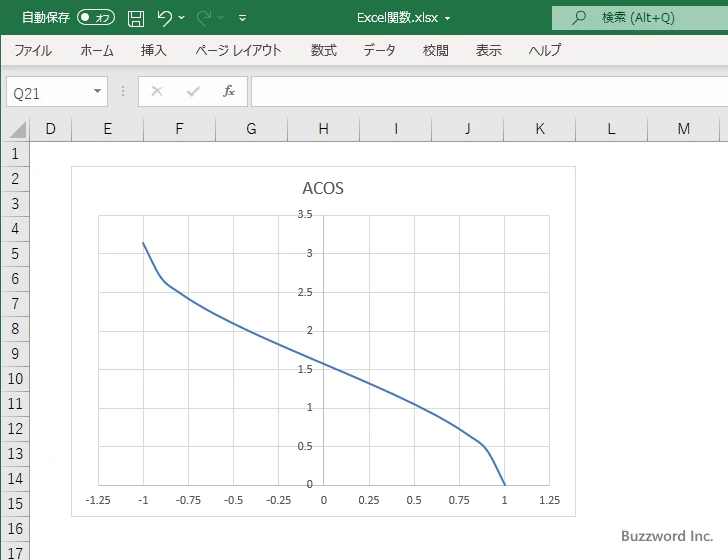Open the 校閲 ribbon tab
The height and width of the screenshot is (560, 728).
436,50
